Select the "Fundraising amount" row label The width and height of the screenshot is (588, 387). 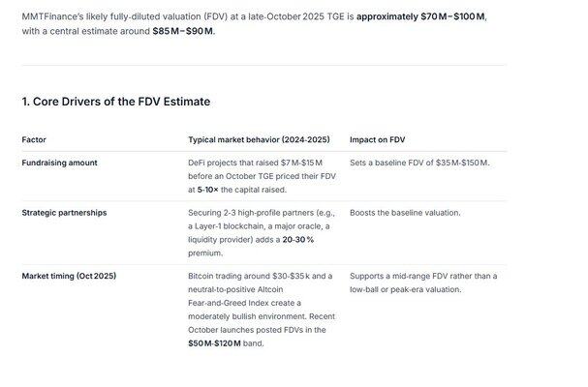[59, 163]
